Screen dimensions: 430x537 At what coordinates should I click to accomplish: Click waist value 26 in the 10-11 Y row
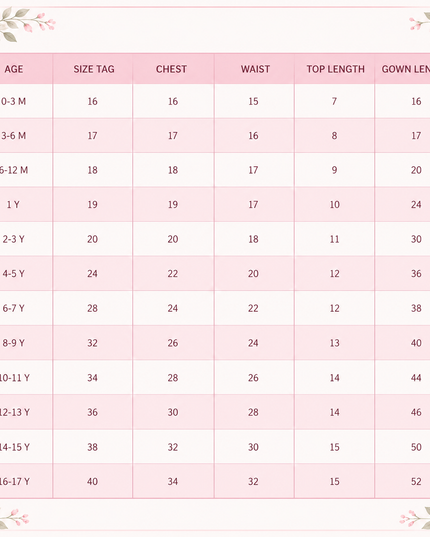(x=253, y=378)
